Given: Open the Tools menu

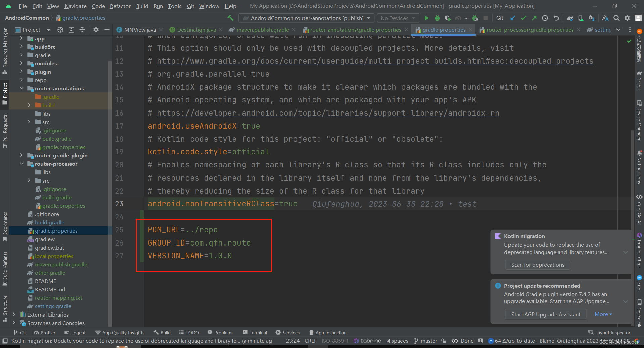Looking at the screenshot, I should coord(174,6).
